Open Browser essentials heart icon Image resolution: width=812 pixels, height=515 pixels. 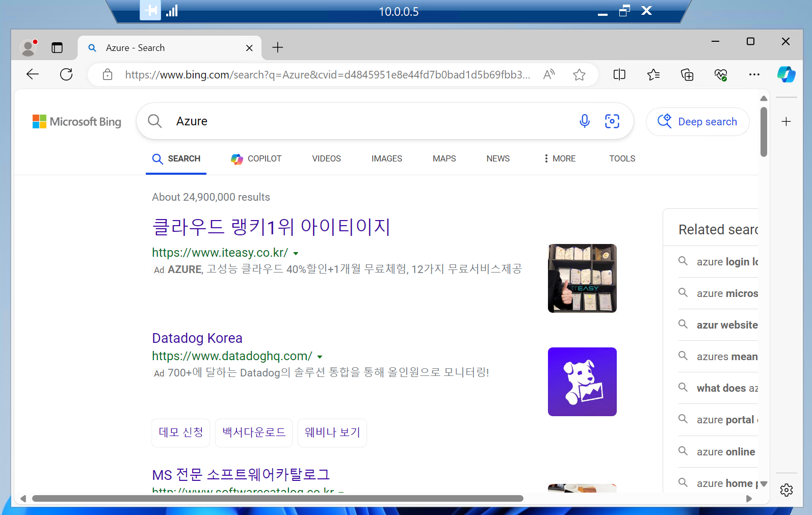[x=721, y=75]
